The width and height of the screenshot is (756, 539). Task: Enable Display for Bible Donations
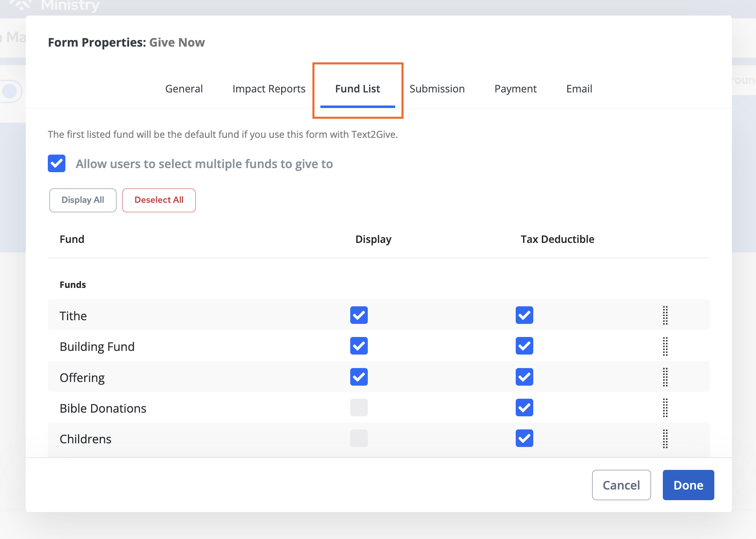pyautogui.click(x=359, y=408)
